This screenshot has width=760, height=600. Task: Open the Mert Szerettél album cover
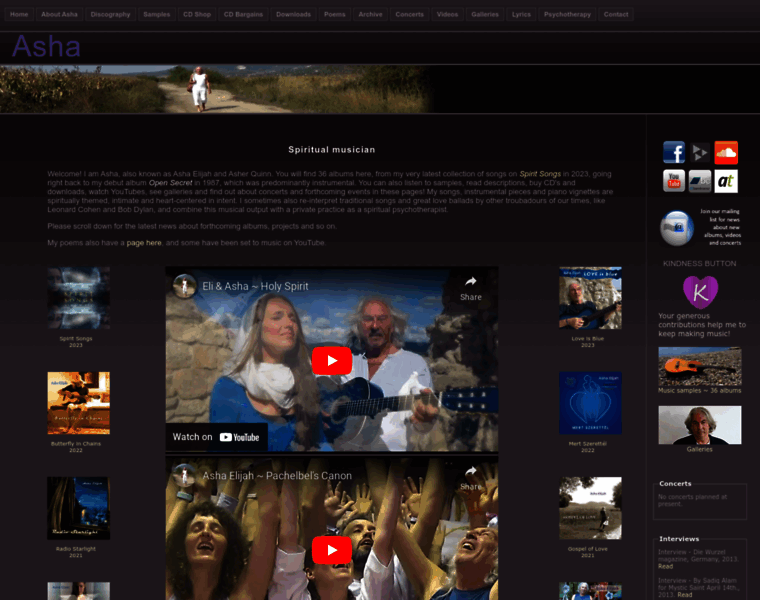coord(590,403)
